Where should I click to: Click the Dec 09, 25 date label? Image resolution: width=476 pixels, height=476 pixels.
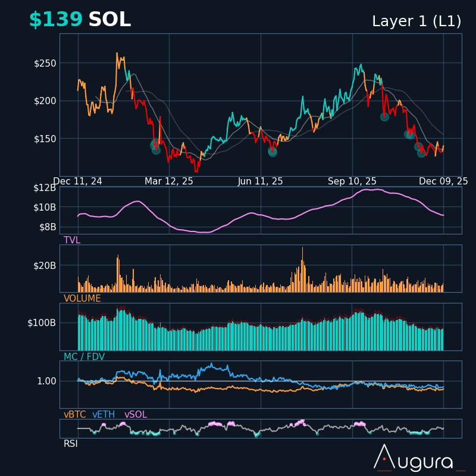tap(443, 181)
